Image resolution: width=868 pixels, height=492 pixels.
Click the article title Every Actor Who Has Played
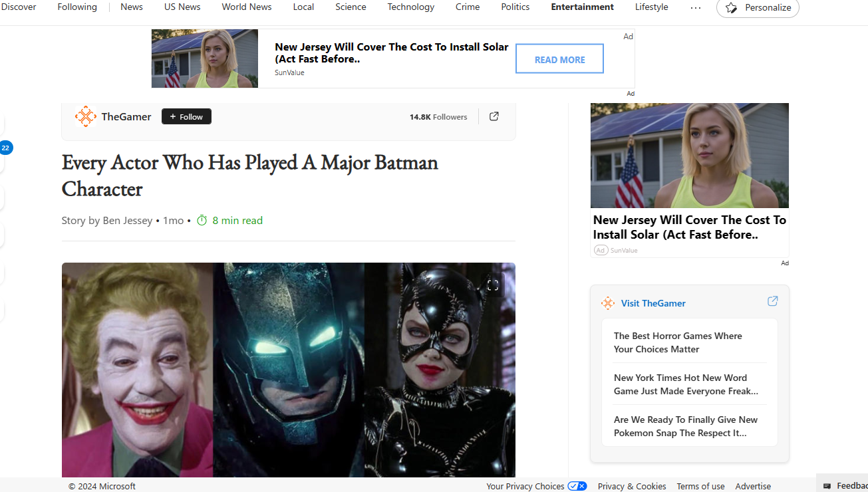pyautogui.click(x=250, y=176)
